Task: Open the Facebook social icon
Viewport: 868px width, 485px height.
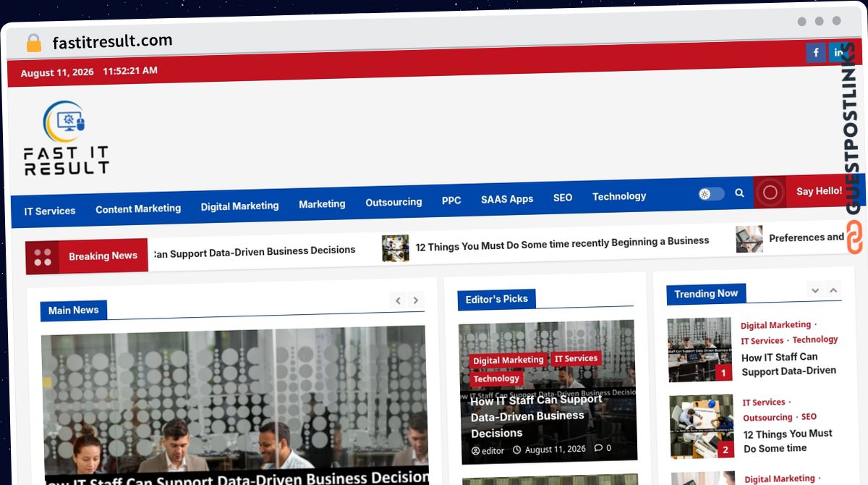Action: [x=816, y=53]
